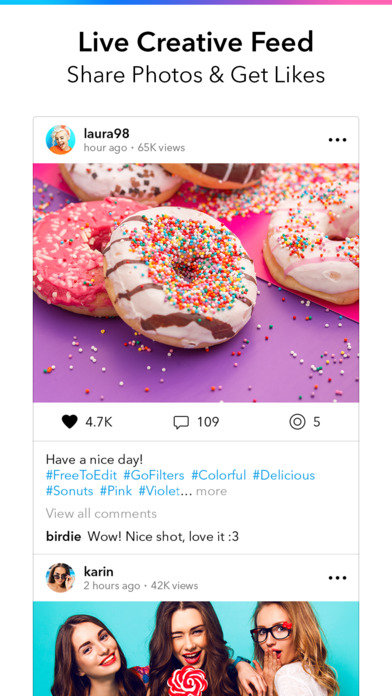This screenshot has width=392, height=696.
Task: Open the karin username link
Action: coord(99,571)
